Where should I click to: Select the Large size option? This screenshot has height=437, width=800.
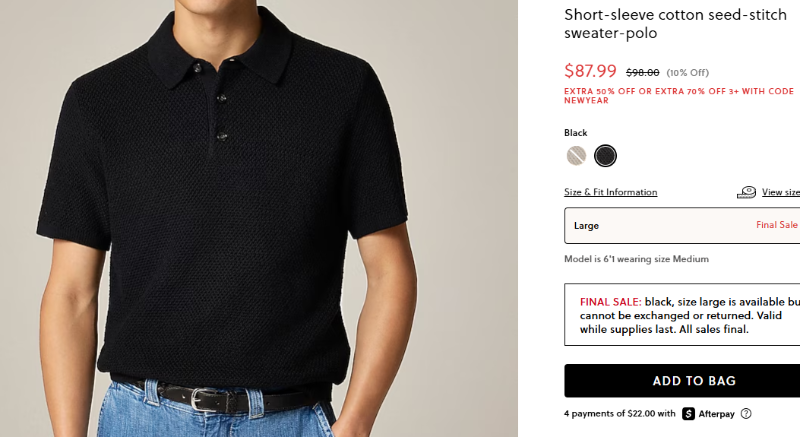click(682, 225)
